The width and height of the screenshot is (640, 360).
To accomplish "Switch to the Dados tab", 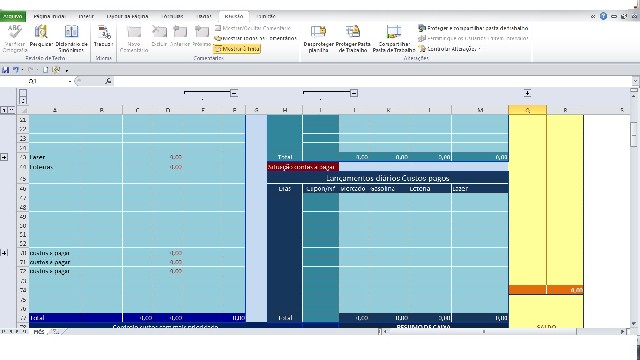I will [x=204, y=16].
